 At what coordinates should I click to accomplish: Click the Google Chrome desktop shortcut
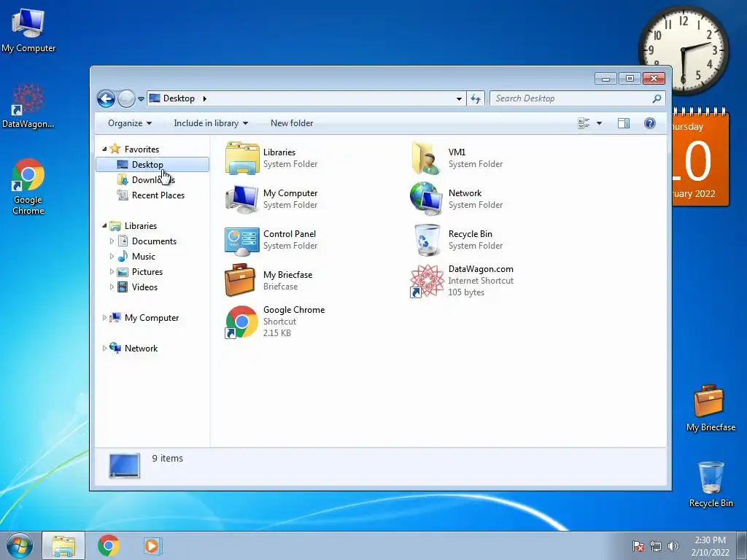28,187
